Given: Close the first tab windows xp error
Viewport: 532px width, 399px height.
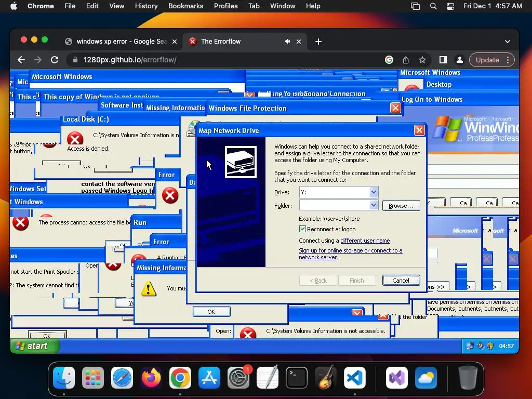Looking at the screenshot, I should click(x=175, y=42).
